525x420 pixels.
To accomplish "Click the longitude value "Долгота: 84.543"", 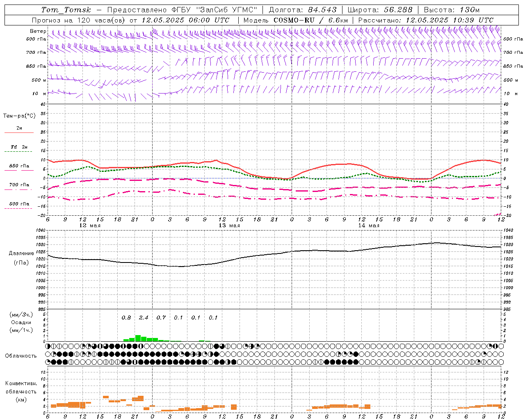I will tap(303, 10).
